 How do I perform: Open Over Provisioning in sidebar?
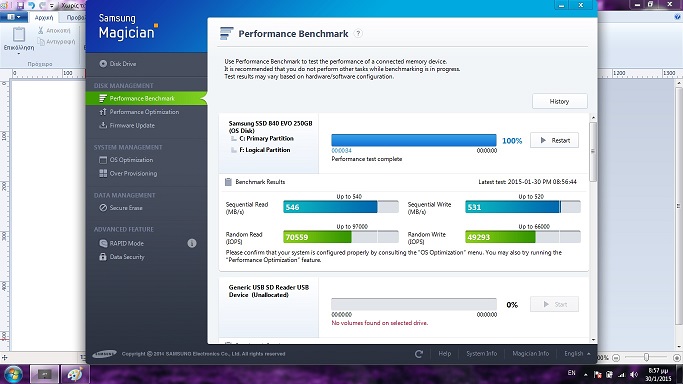(128, 173)
